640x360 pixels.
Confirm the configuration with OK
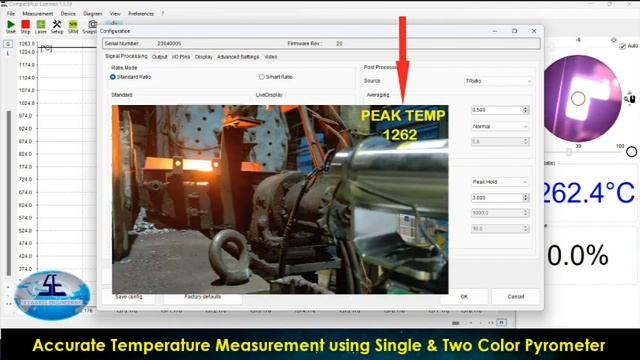point(464,297)
